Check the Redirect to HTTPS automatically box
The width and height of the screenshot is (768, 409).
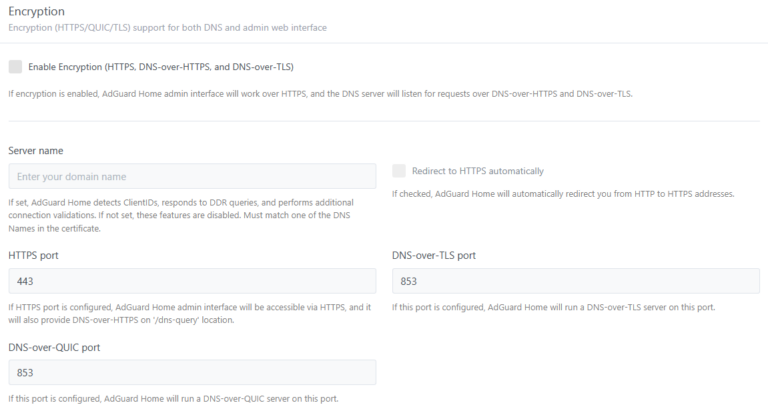400,171
